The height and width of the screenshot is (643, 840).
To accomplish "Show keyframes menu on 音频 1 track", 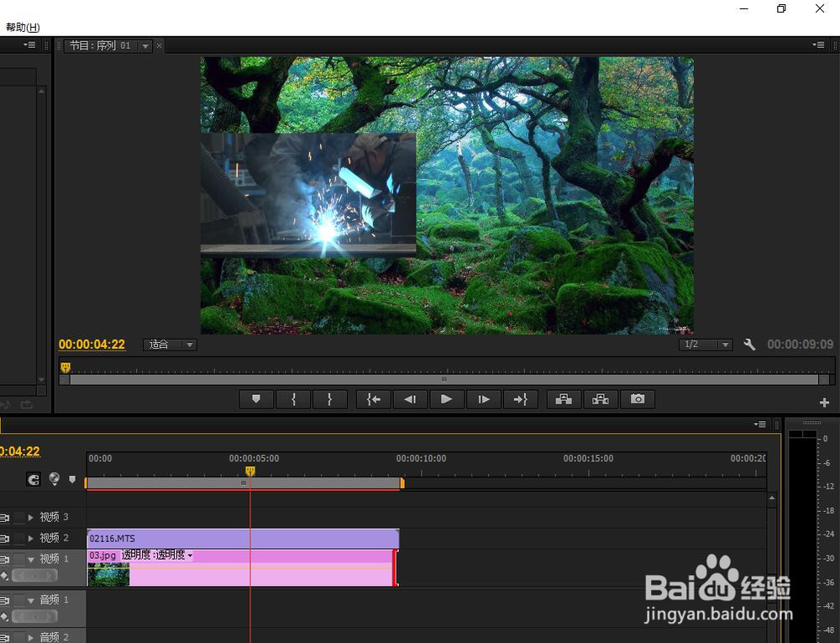I will click(x=4, y=617).
